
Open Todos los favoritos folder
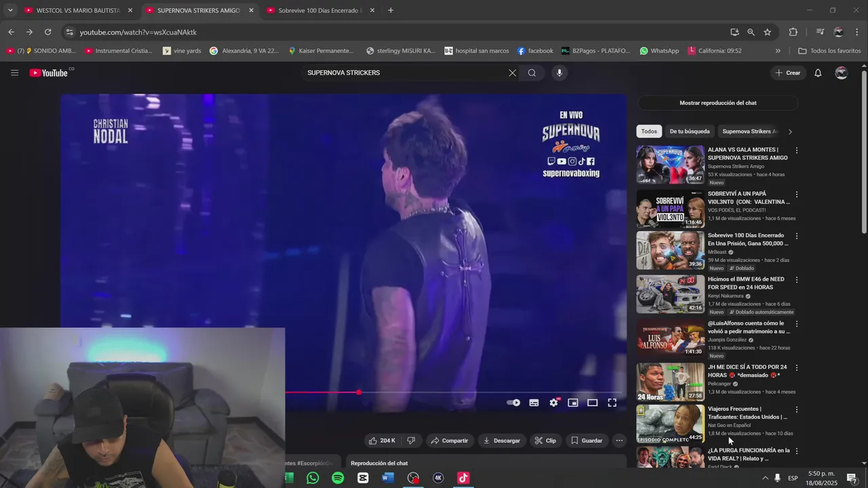click(x=829, y=51)
